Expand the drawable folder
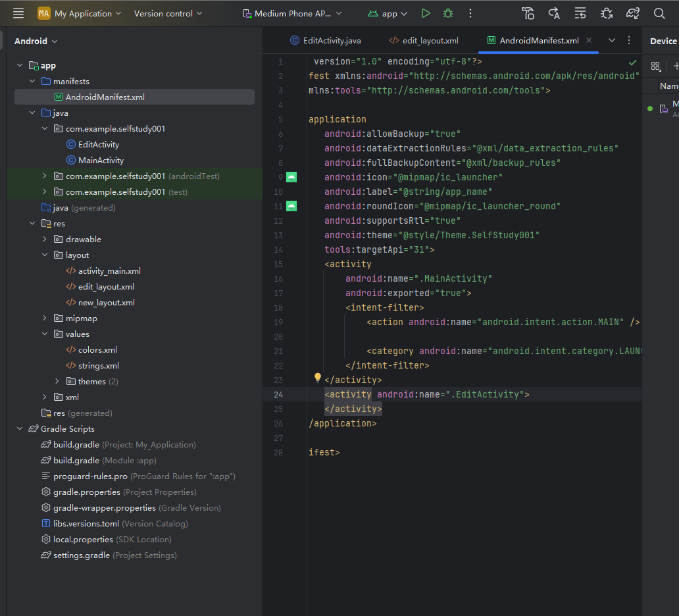 pos(45,240)
